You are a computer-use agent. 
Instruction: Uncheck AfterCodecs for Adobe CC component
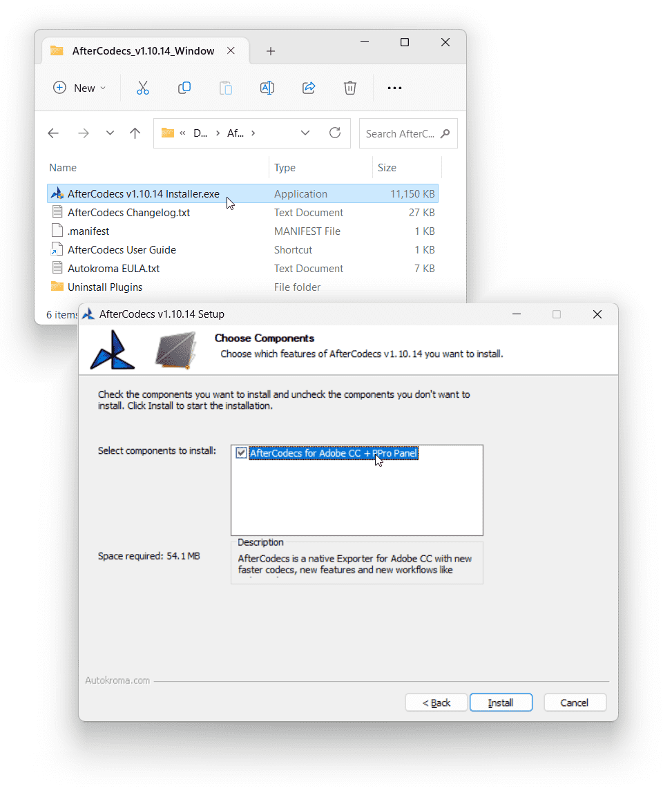pos(241,453)
